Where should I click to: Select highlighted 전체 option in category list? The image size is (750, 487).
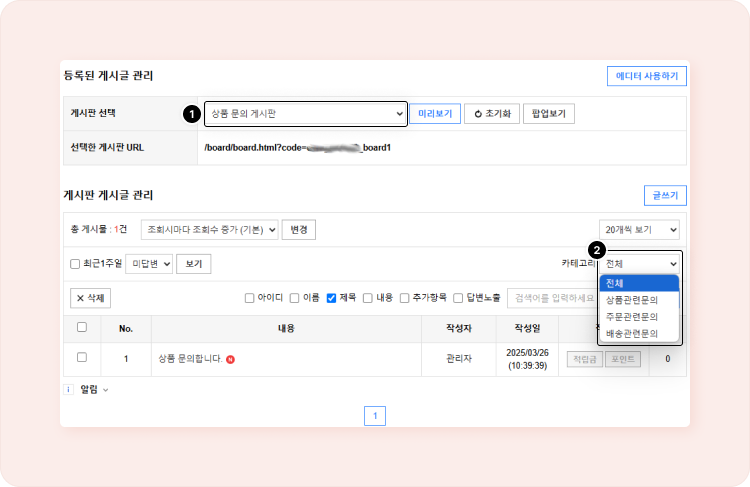coord(640,283)
